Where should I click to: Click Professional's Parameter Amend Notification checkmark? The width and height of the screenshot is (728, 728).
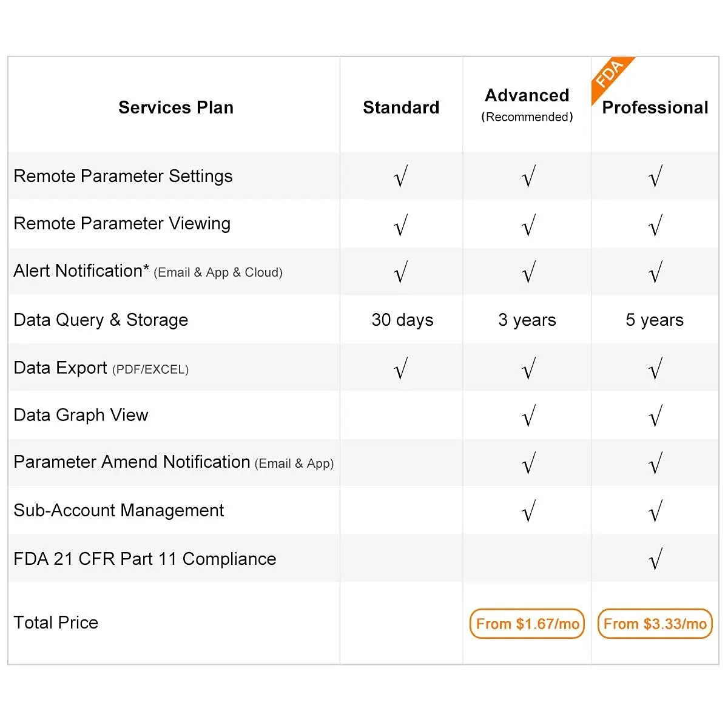pyautogui.click(x=655, y=463)
